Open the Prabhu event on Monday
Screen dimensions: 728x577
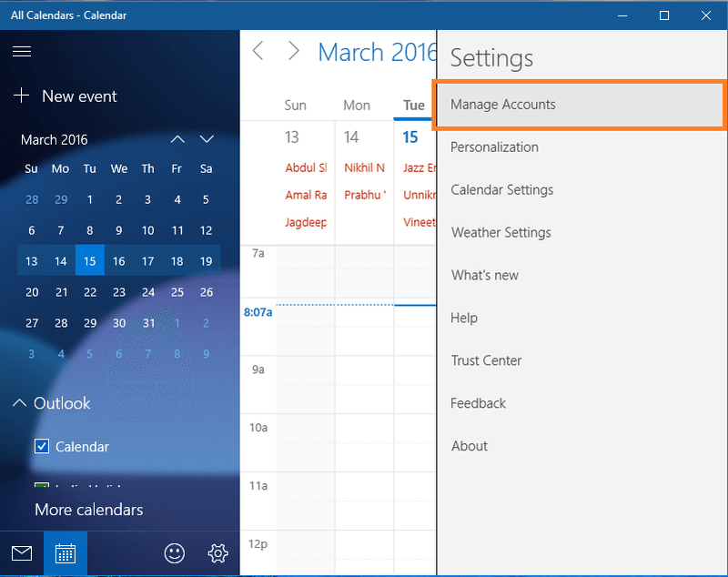click(x=365, y=195)
